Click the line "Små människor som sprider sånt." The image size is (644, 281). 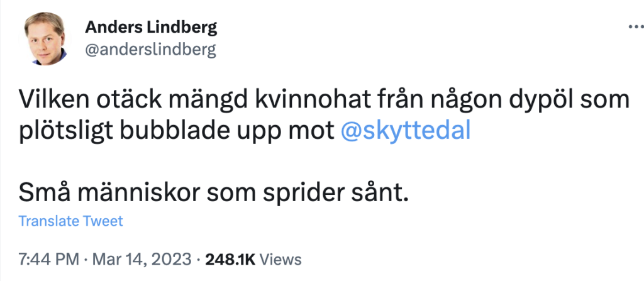tap(214, 192)
